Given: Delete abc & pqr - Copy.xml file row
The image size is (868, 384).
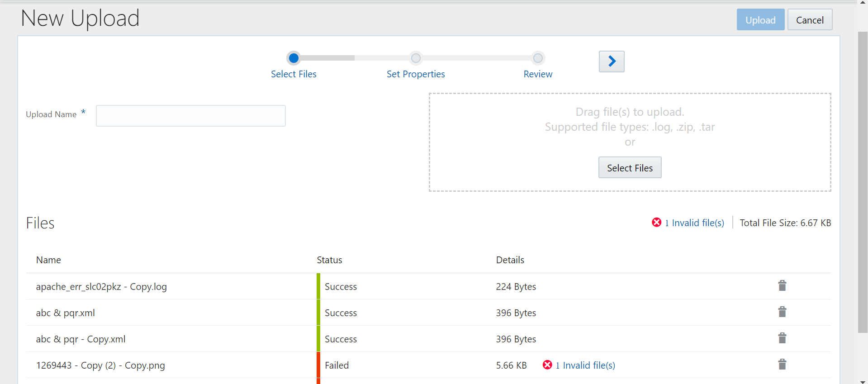Looking at the screenshot, I should [782, 338].
